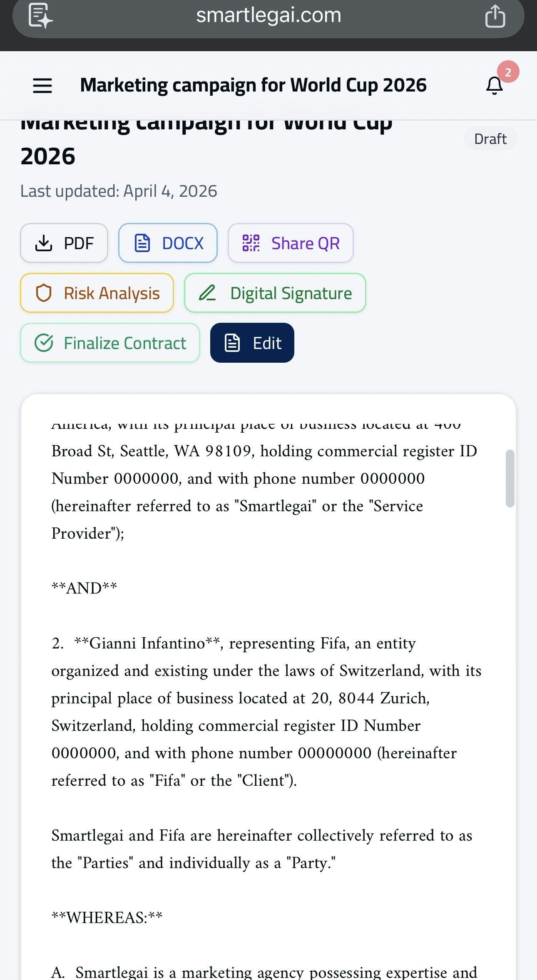Open reader mode via the top-left page icon
537x980 pixels.
tap(40, 16)
